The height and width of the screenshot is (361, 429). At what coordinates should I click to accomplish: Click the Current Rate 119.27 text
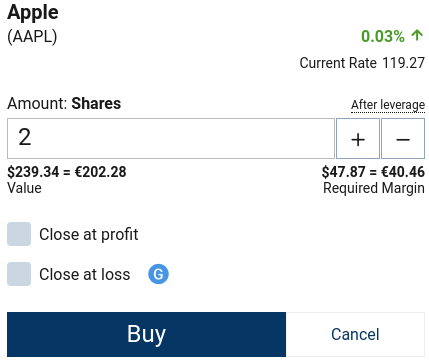pos(362,63)
